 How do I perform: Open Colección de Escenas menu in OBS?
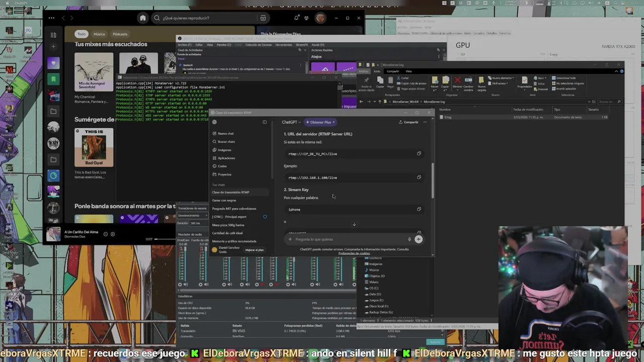258,45
